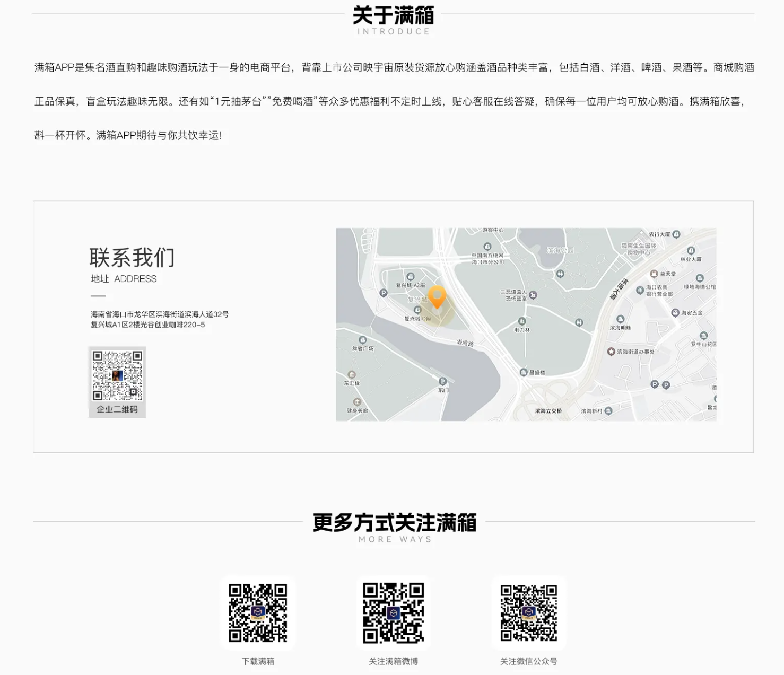Screen dimensions: 784x675
Task: Click the 关注微信公众号 QR code
Action: click(529, 613)
